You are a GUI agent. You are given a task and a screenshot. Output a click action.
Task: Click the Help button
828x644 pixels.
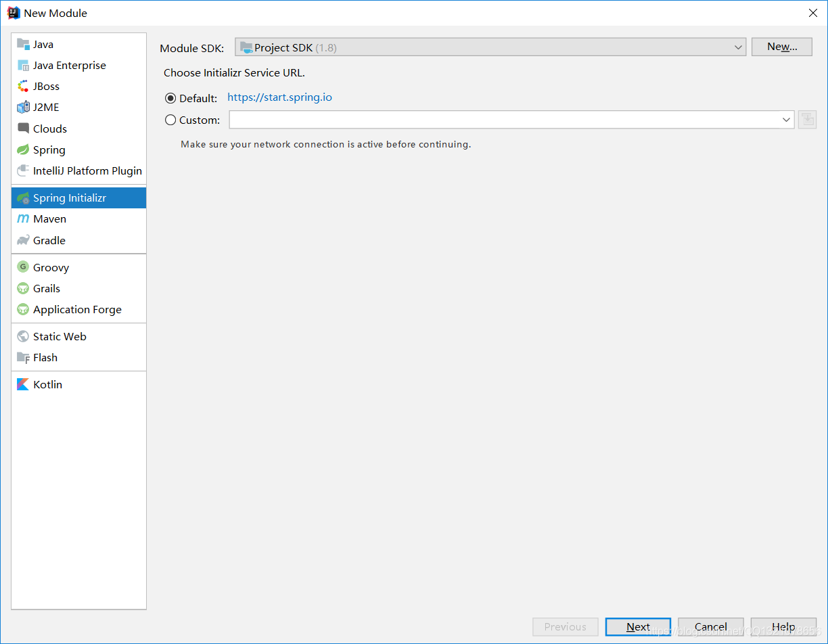(783, 627)
